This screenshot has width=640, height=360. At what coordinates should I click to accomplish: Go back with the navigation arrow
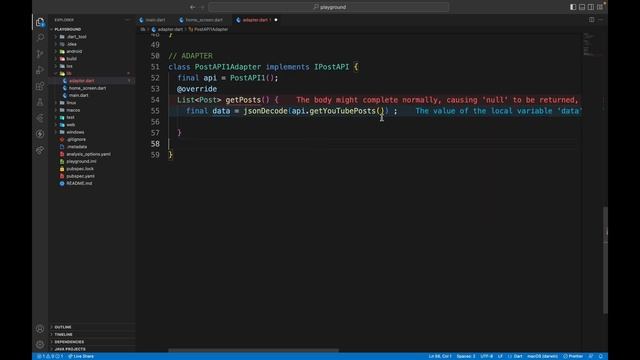(192, 7)
